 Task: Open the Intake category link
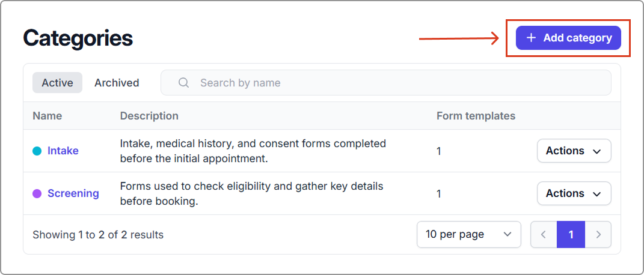click(x=63, y=151)
